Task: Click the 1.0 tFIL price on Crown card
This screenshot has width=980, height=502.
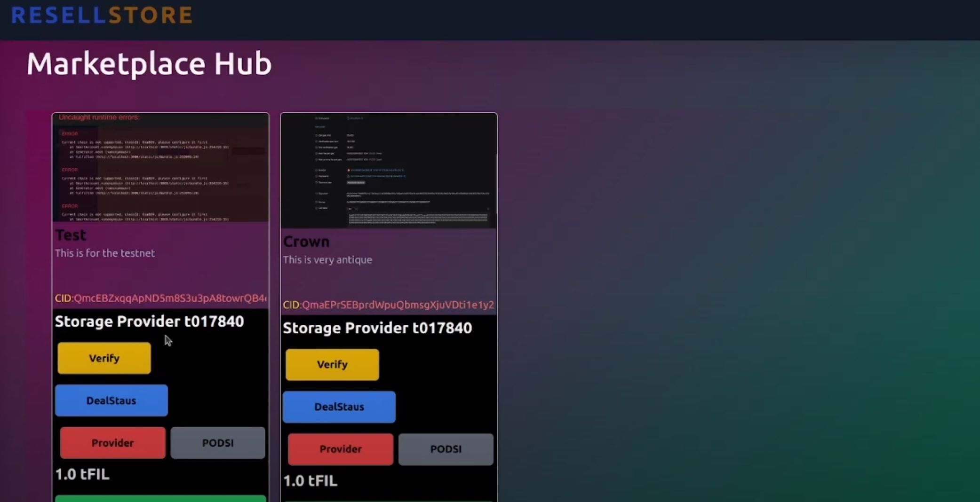Action: (x=310, y=480)
